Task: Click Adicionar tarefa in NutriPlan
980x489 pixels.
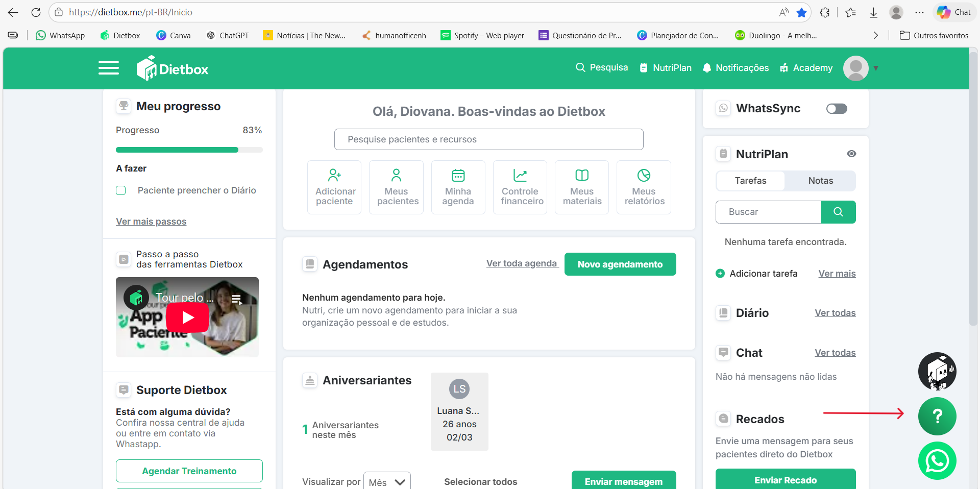Action: (x=757, y=274)
